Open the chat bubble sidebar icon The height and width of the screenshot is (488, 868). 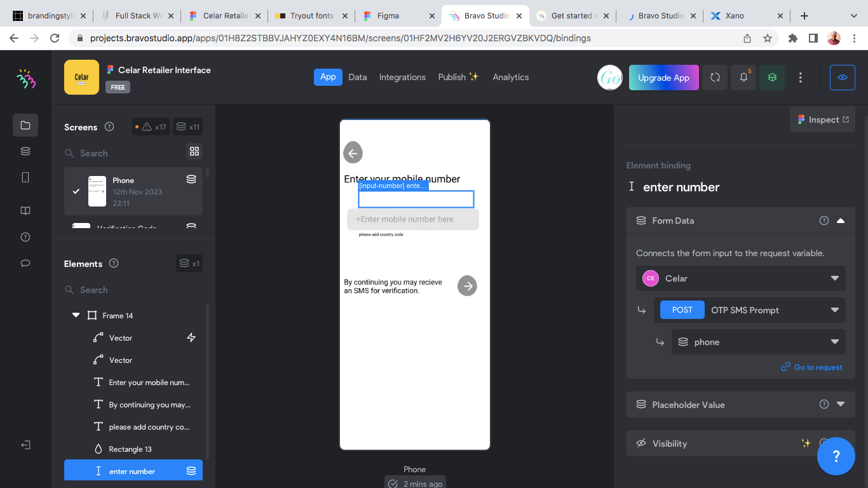tap(25, 263)
